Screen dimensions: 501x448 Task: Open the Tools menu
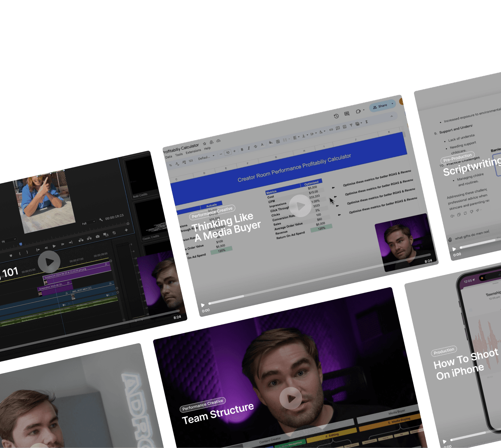tap(179, 155)
